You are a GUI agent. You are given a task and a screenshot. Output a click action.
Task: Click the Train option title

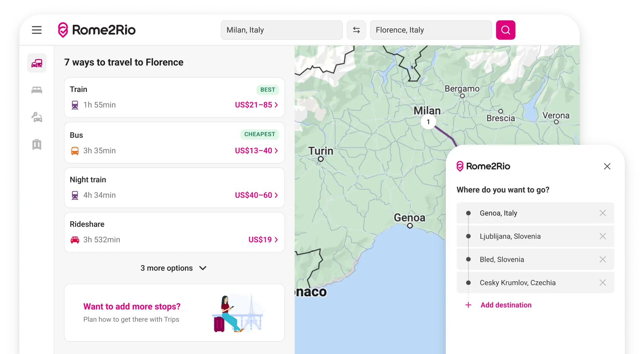(x=78, y=90)
